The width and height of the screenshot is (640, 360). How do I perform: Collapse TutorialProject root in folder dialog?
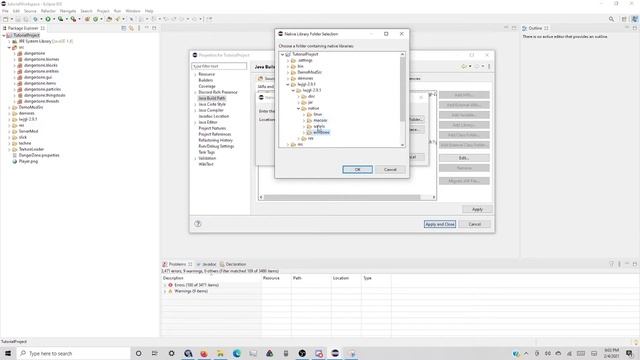coord(282,54)
